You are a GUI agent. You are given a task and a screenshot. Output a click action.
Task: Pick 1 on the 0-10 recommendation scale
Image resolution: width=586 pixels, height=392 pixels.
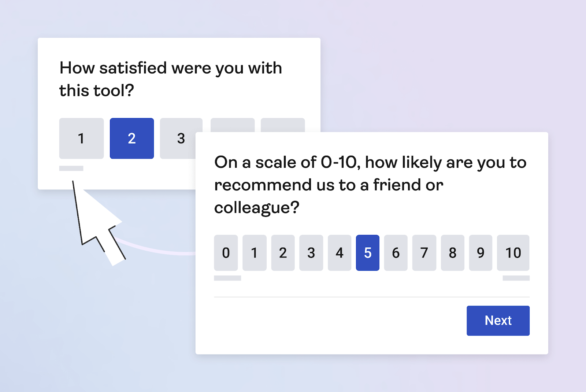point(254,253)
